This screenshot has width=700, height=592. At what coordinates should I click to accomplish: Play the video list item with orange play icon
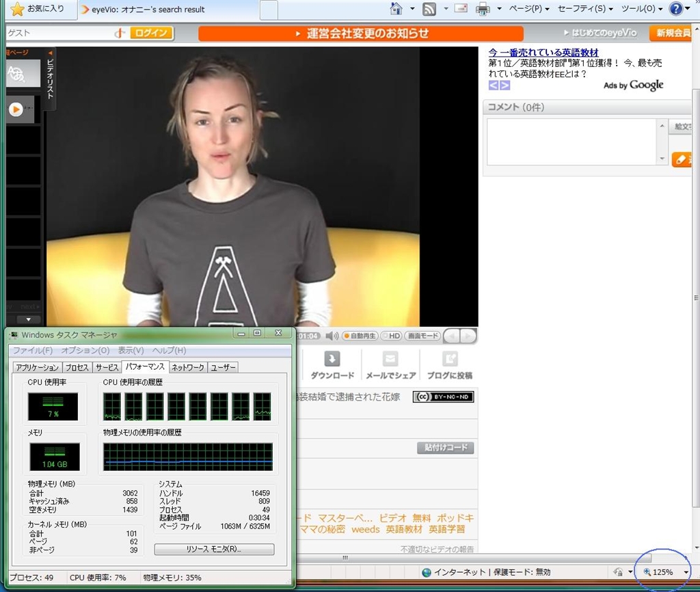[16, 109]
